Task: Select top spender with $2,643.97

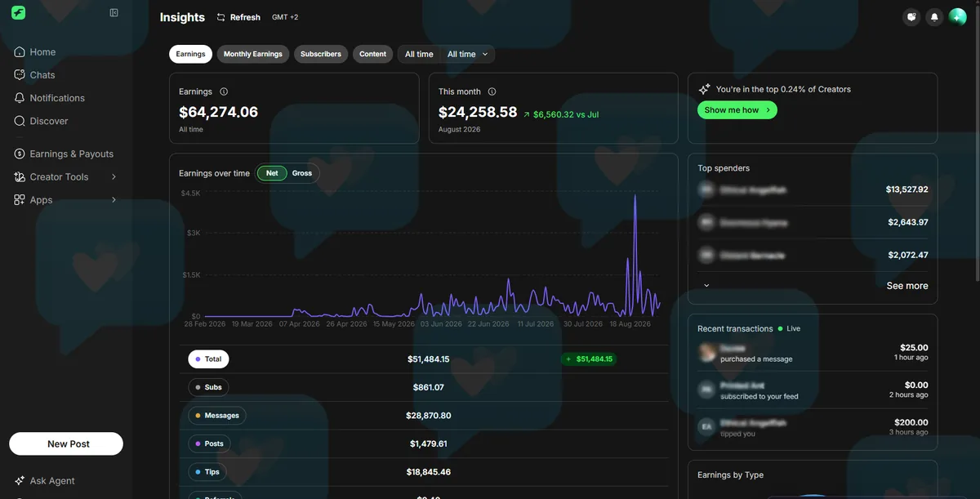Action: tap(813, 222)
